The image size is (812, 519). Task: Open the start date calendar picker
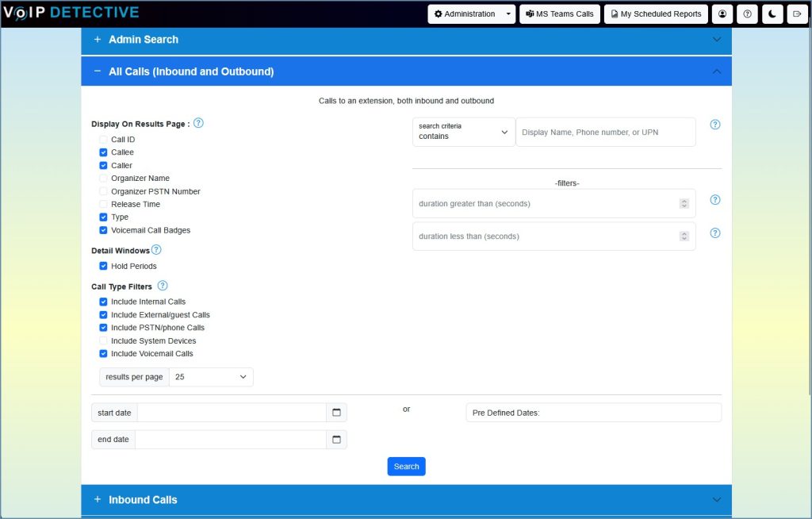[335, 412]
